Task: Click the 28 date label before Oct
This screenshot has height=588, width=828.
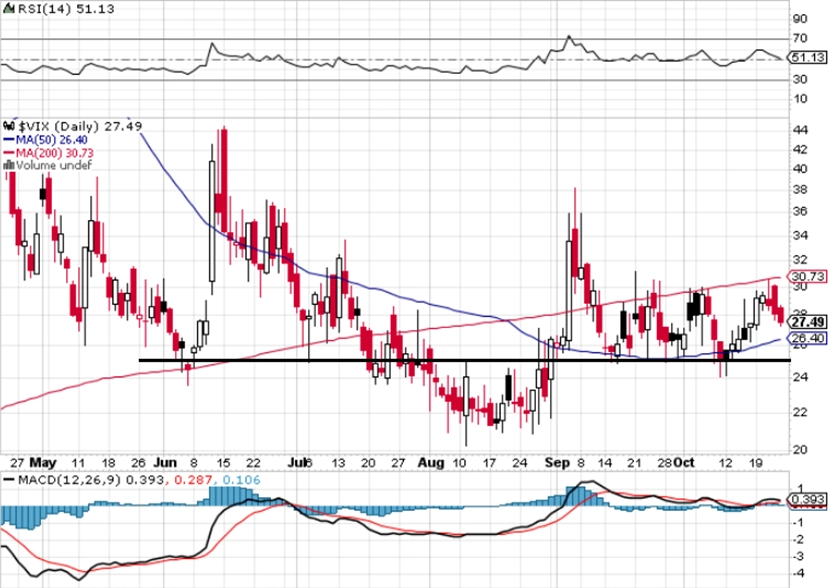Action: [x=665, y=463]
